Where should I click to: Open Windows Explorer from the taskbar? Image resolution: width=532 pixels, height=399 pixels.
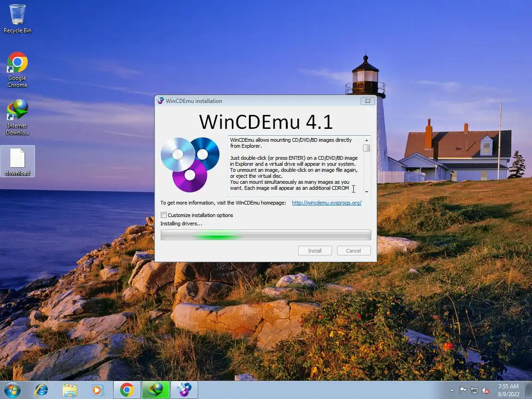70,390
